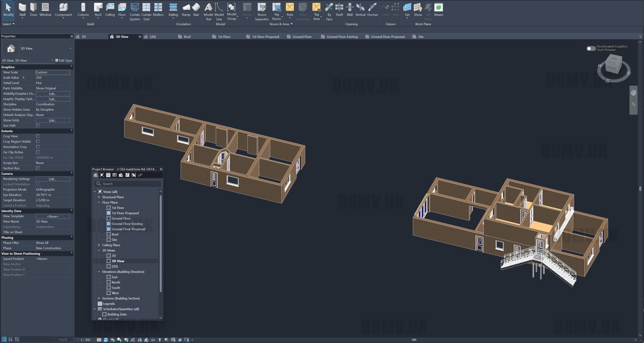Toggle Accelerated Graphics Tech Preview switch
The height and width of the screenshot is (343, 644).
coord(591,48)
